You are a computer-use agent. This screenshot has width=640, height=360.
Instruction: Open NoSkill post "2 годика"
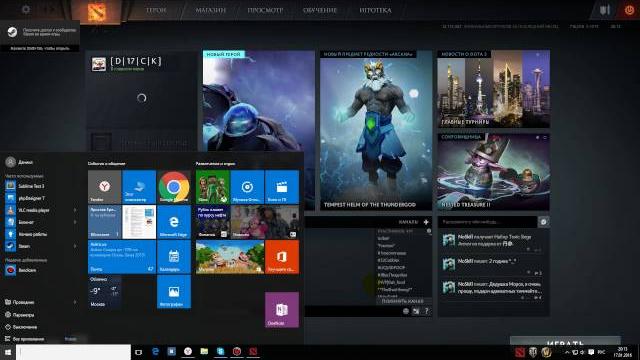pyautogui.click(x=493, y=265)
